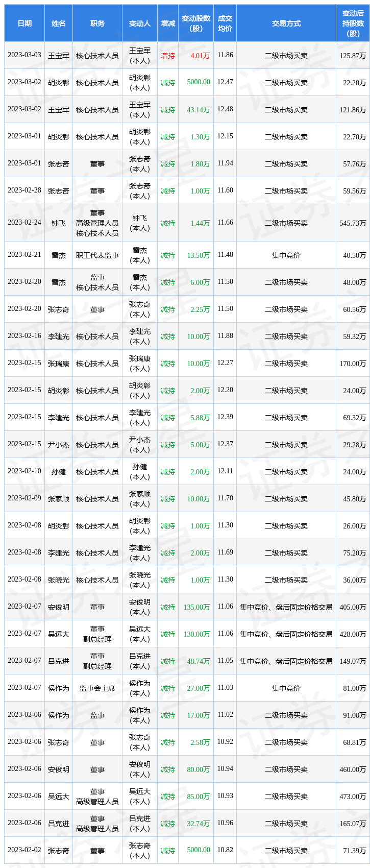Screen dimensions: 370x868
Task: Click the date cell 2023-02-16
Action: (24, 336)
